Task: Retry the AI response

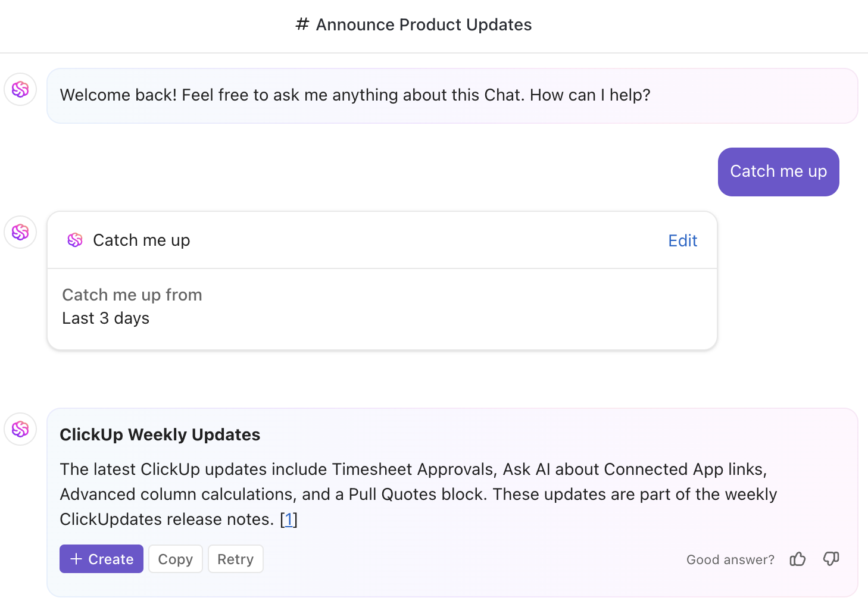Action: tap(235, 559)
